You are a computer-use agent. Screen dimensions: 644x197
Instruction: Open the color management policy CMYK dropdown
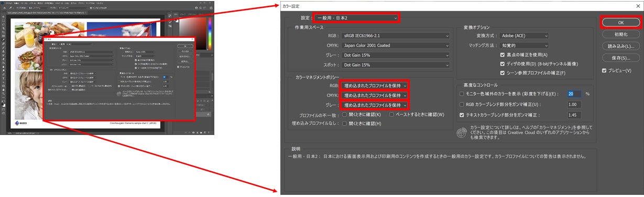coord(374,95)
